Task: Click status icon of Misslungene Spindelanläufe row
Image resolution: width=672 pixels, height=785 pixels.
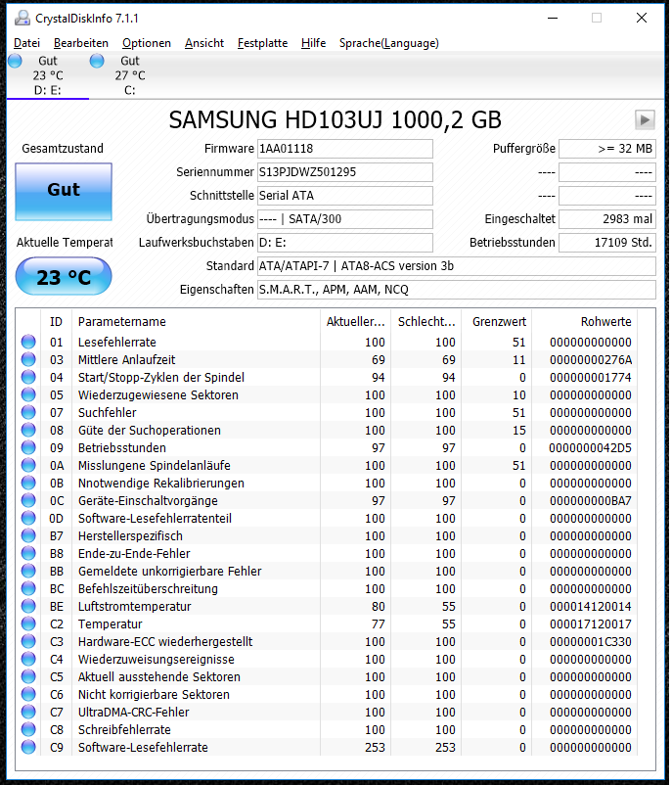Action: pos(28,465)
